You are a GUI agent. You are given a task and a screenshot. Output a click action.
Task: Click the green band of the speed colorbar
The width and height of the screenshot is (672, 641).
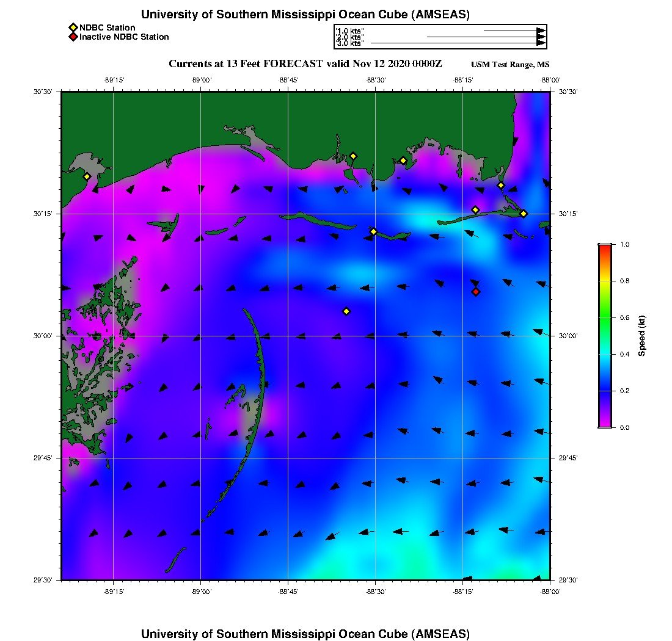click(605, 317)
